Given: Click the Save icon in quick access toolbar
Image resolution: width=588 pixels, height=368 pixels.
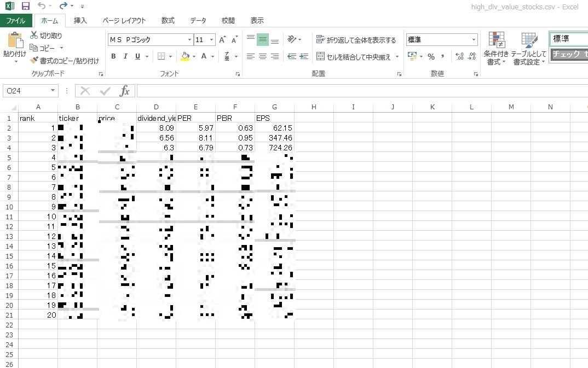Looking at the screenshot, I should point(26,6).
